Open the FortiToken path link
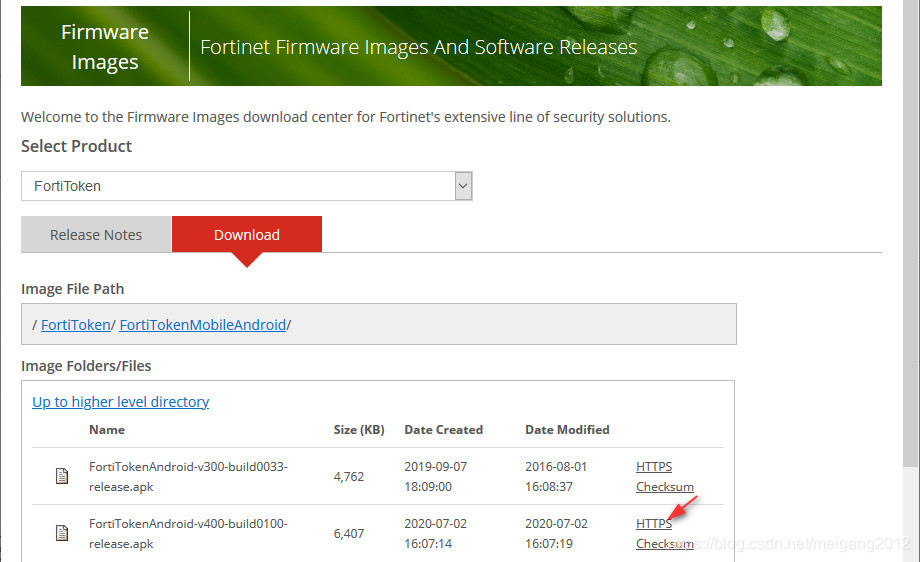The height and width of the screenshot is (562, 920). pyautogui.click(x=76, y=324)
